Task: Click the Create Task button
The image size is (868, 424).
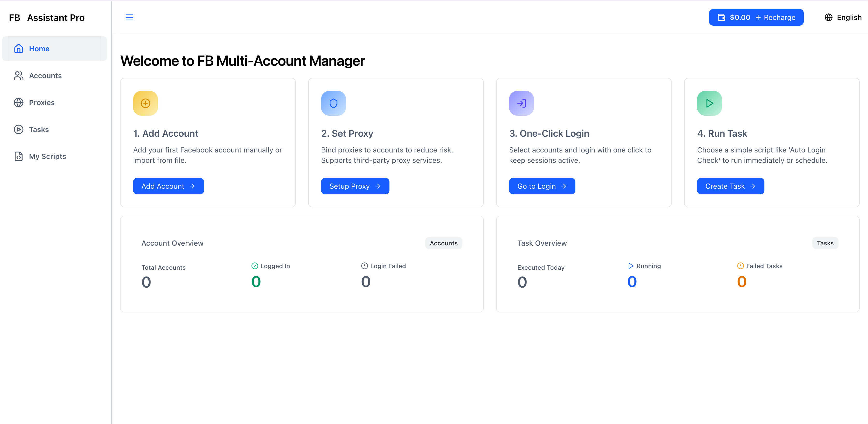Action: 730,186
